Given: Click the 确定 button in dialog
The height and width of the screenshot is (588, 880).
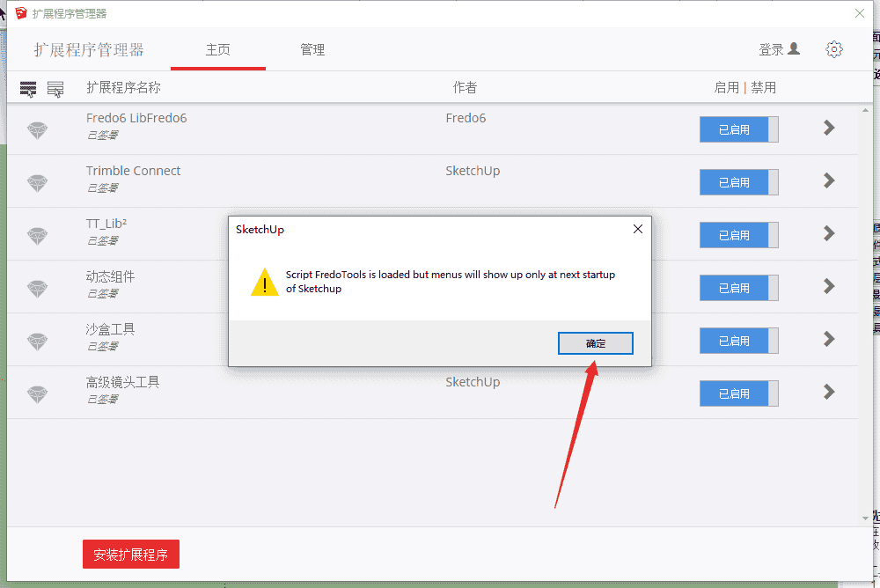Looking at the screenshot, I should (x=596, y=343).
